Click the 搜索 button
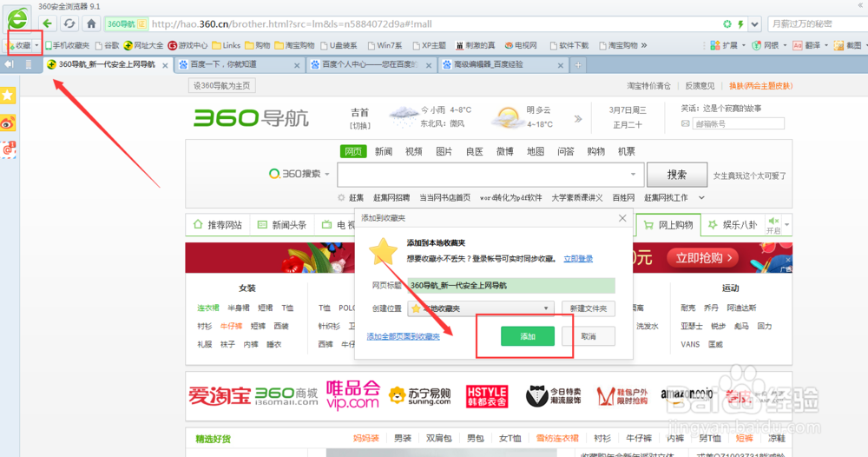 676,175
